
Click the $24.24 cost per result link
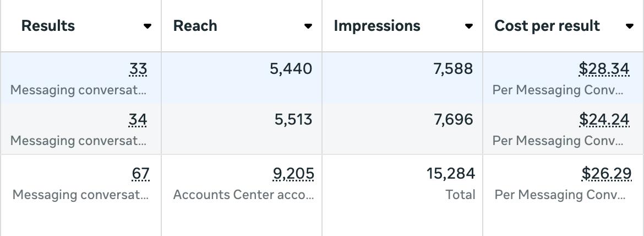pos(604,120)
